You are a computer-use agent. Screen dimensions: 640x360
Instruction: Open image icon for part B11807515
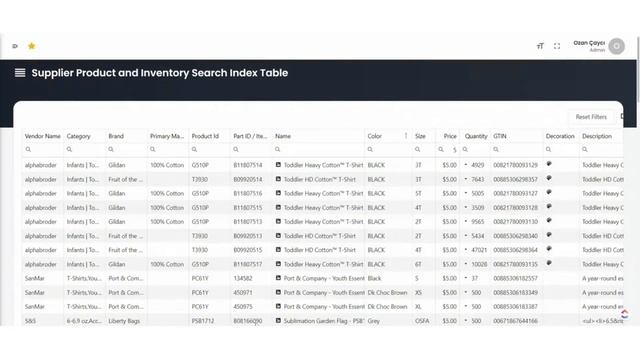[278, 207]
